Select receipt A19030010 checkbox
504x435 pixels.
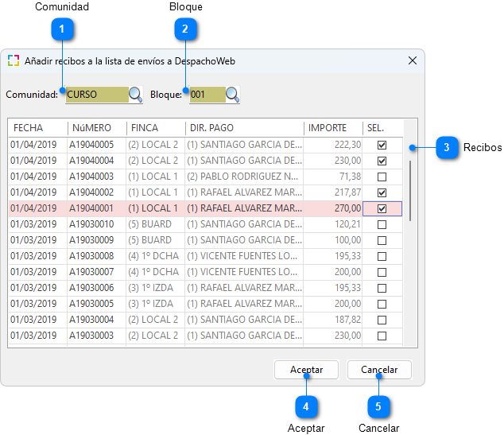(382, 224)
